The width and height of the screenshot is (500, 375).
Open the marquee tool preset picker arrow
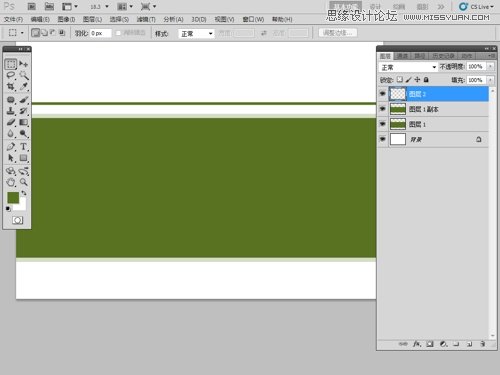click(x=22, y=33)
